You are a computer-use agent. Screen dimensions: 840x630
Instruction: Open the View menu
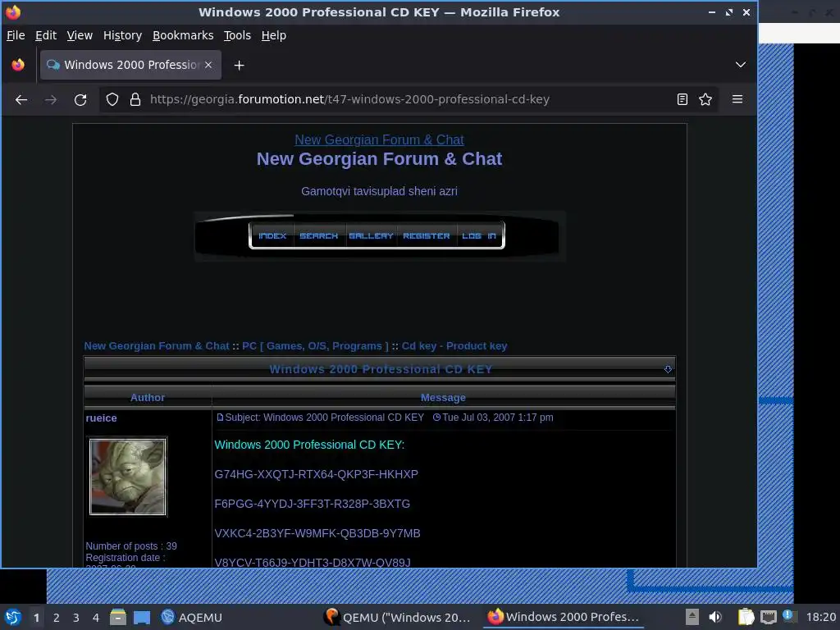click(80, 35)
